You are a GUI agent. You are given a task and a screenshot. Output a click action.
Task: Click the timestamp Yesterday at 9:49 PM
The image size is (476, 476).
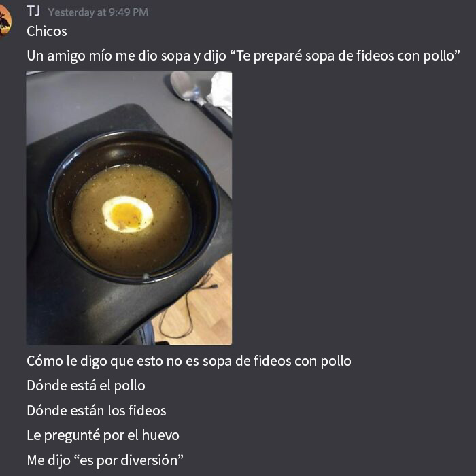click(x=98, y=12)
